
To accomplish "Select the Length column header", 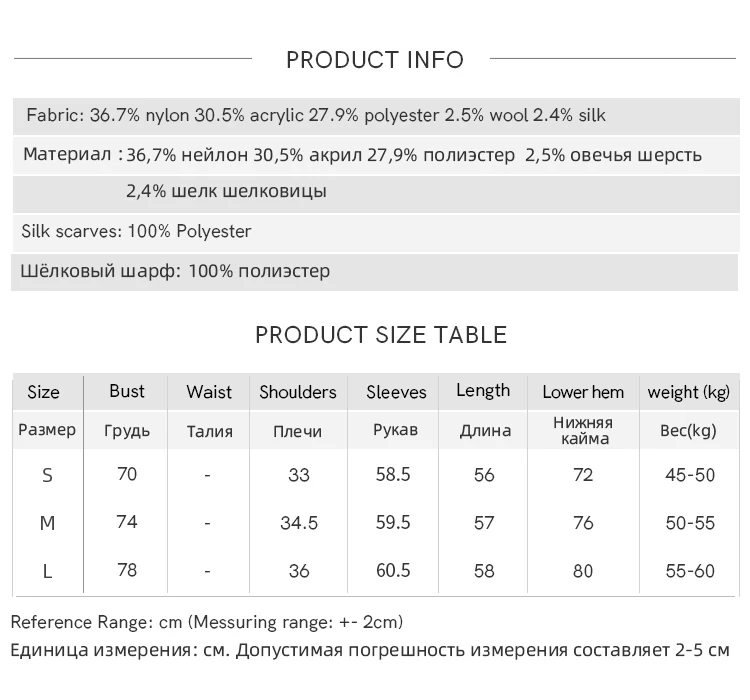I will tap(483, 391).
